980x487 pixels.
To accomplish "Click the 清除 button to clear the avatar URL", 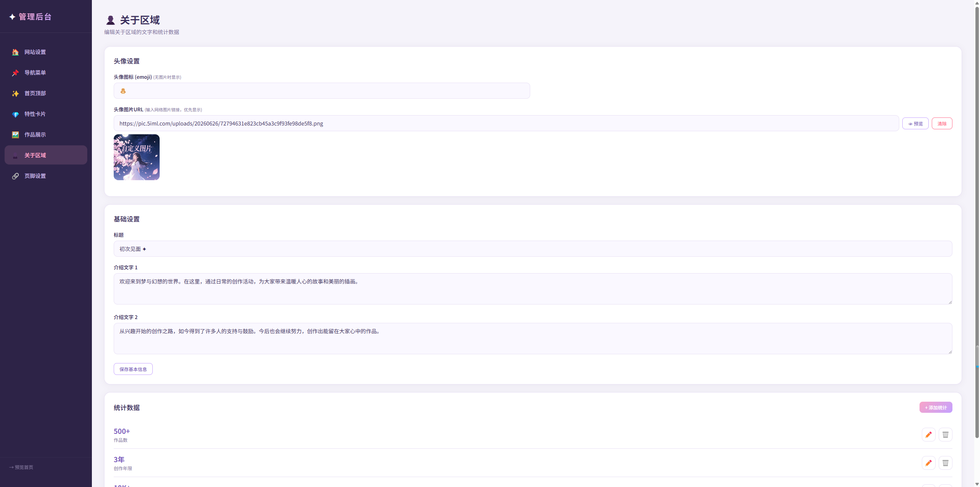I will 942,124.
